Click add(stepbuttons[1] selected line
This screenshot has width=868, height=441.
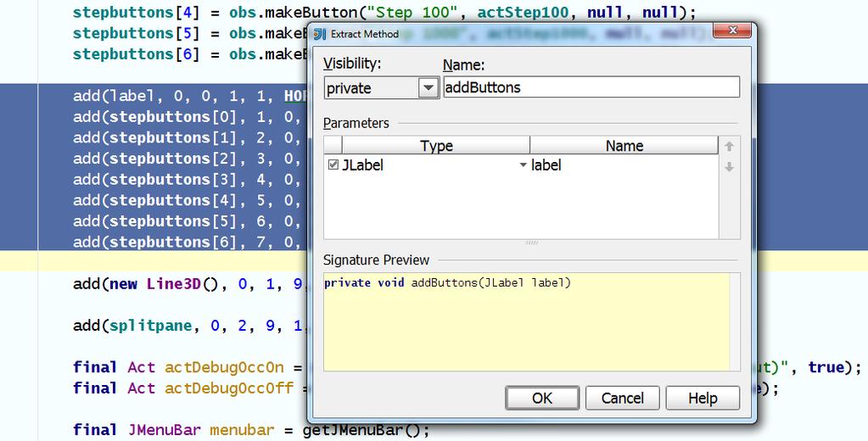click(188, 137)
